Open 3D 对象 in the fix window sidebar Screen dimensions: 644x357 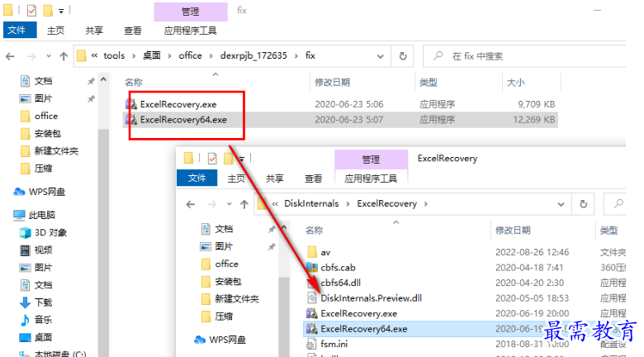coord(50,232)
